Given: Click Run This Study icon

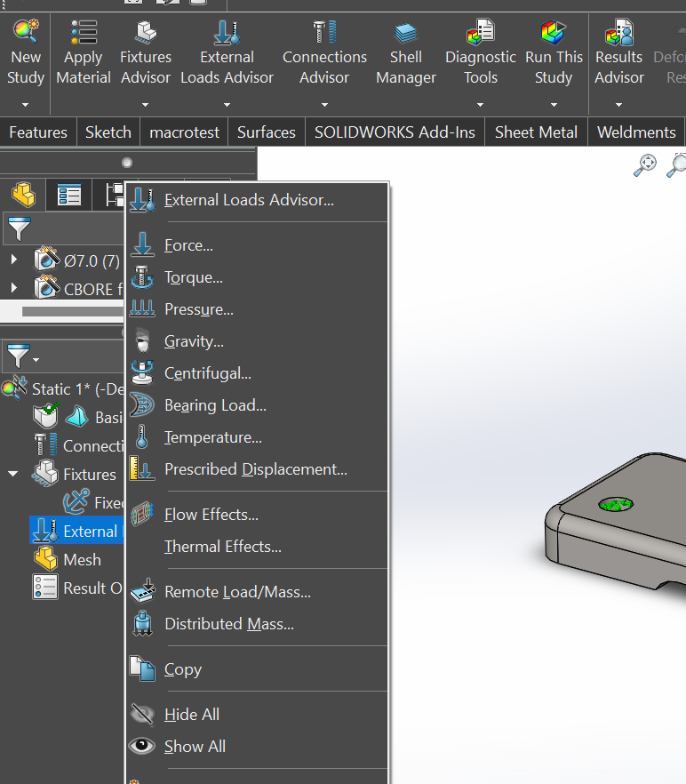Looking at the screenshot, I should [x=553, y=33].
